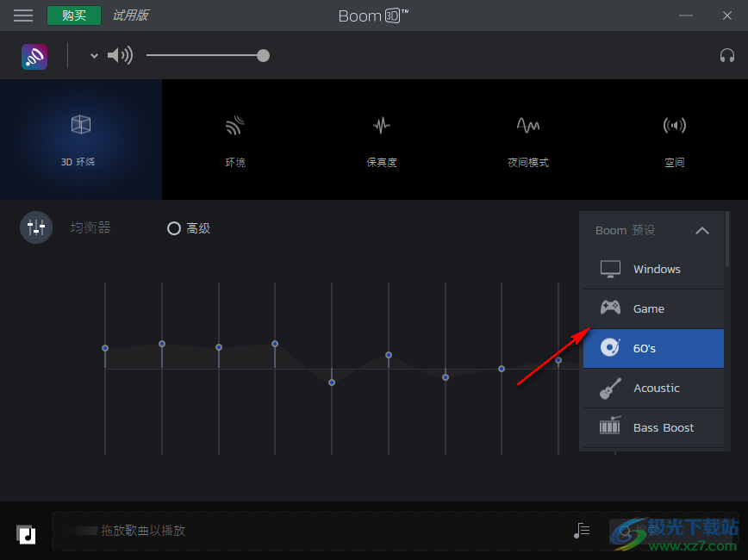748x560 pixels.
Task: Choose the Game preset
Action: point(653,308)
